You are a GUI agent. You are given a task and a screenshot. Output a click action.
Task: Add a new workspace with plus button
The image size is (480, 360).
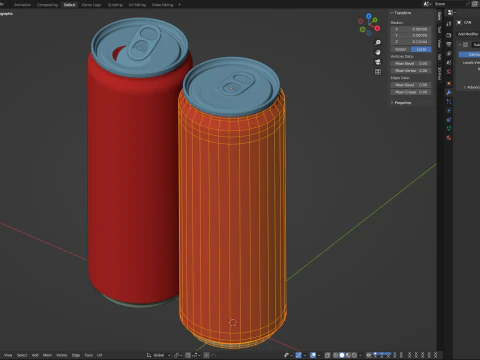coord(179,5)
